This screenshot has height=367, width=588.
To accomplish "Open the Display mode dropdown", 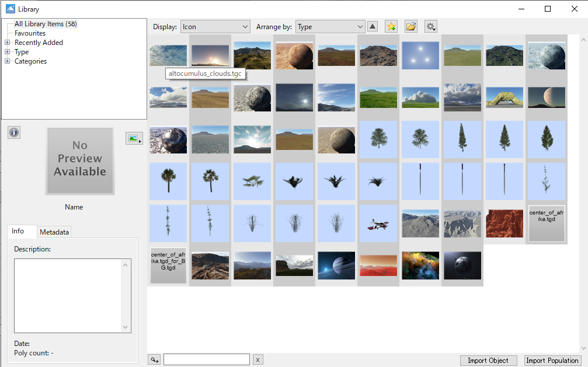I will tap(215, 27).
